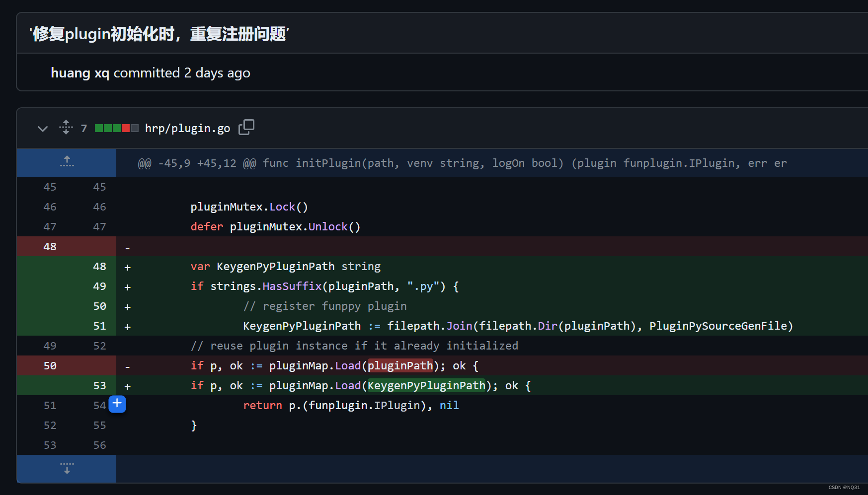Select added line number 49
868x495 pixels.
tap(99, 286)
